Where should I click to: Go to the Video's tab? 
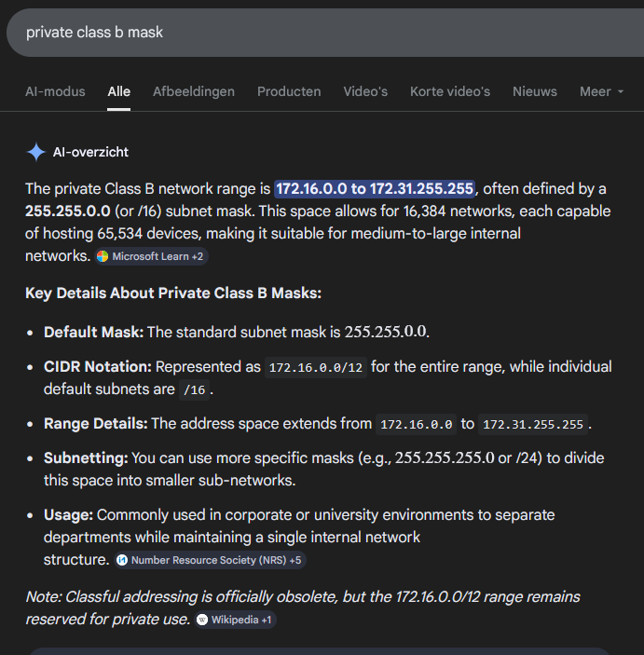(365, 91)
